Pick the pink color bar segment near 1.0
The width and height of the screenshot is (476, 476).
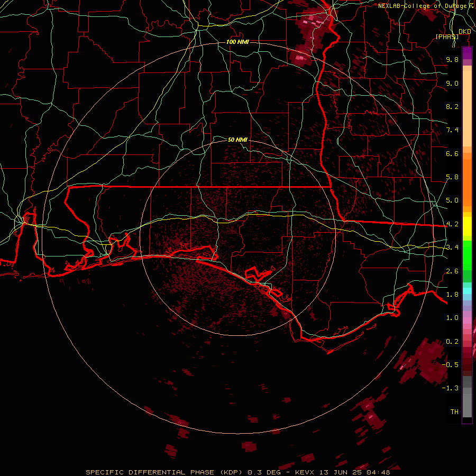(x=467, y=321)
